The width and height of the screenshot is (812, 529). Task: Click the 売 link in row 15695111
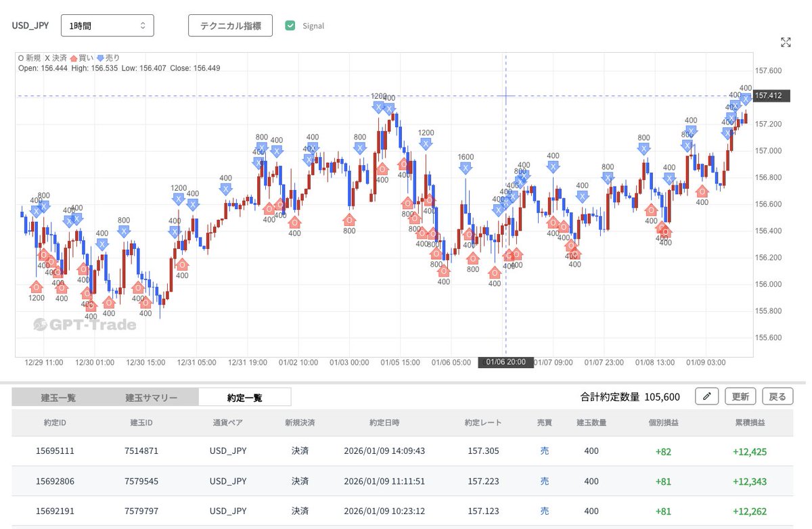(545, 451)
